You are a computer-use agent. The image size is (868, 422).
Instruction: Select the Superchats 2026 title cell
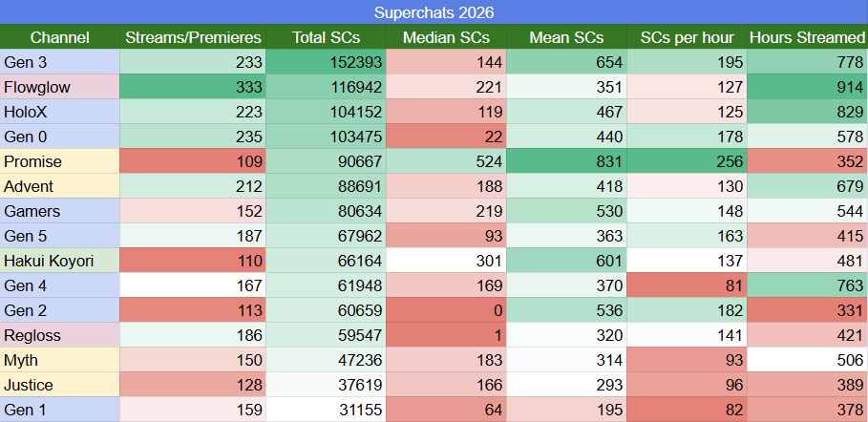click(x=434, y=12)
